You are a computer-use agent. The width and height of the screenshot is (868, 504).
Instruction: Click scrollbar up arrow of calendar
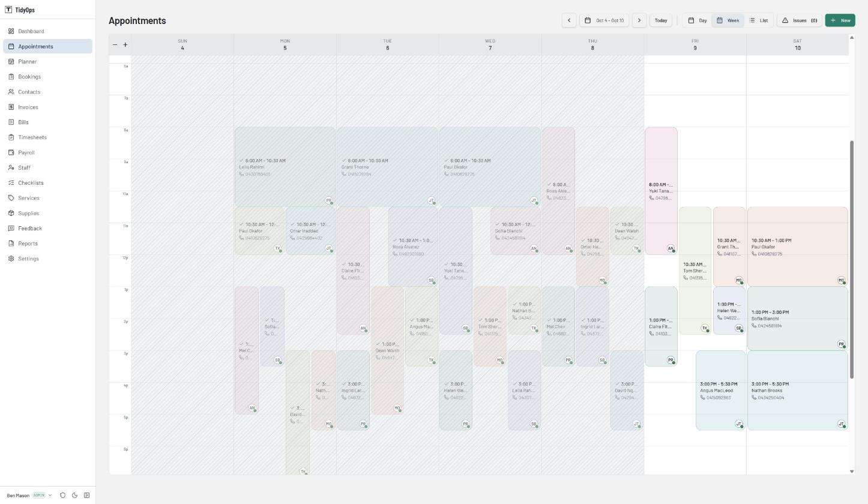(852, 38)
